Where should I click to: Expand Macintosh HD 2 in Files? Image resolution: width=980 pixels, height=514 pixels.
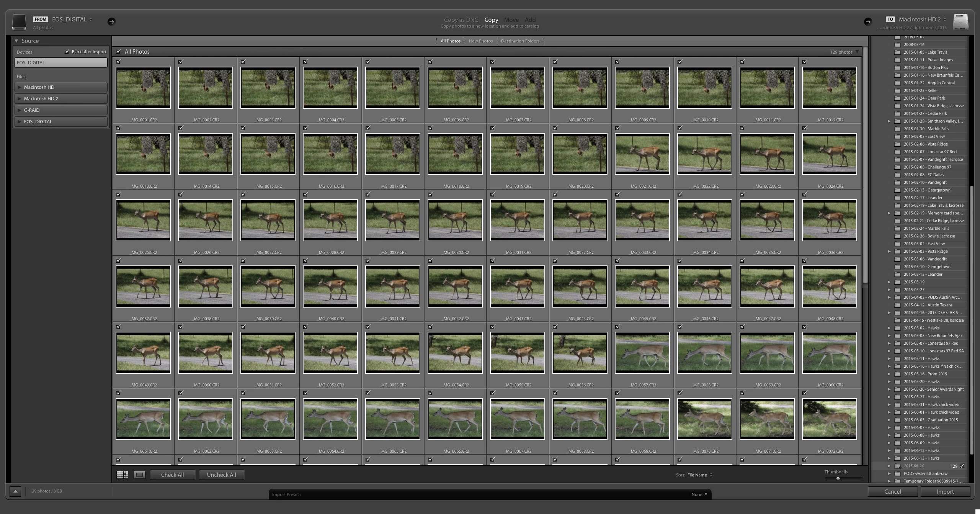20,99
